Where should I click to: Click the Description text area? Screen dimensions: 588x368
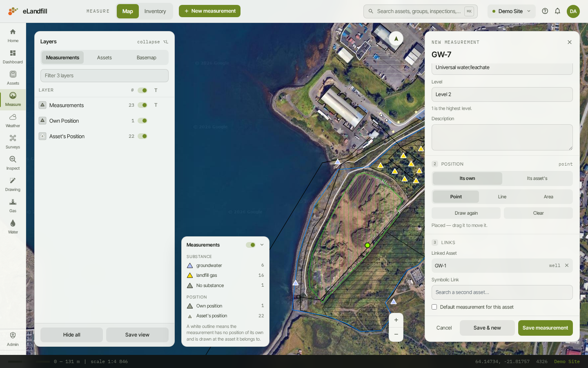pos(502,137)
